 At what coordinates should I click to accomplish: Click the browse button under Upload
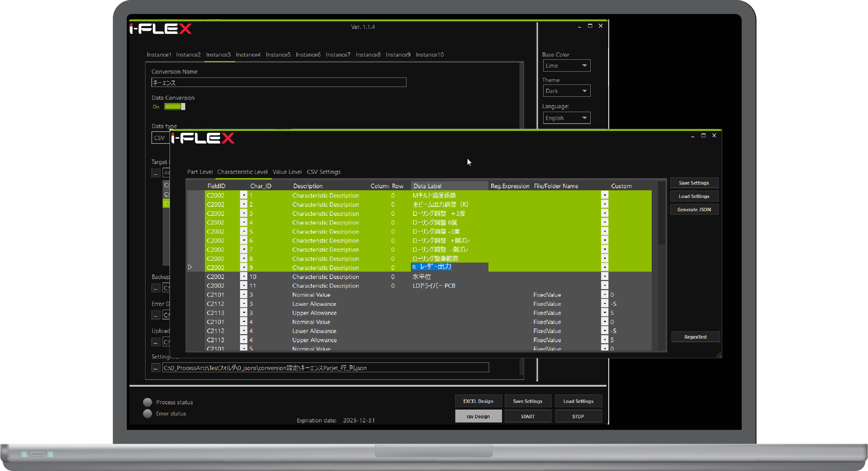(156, 342)
